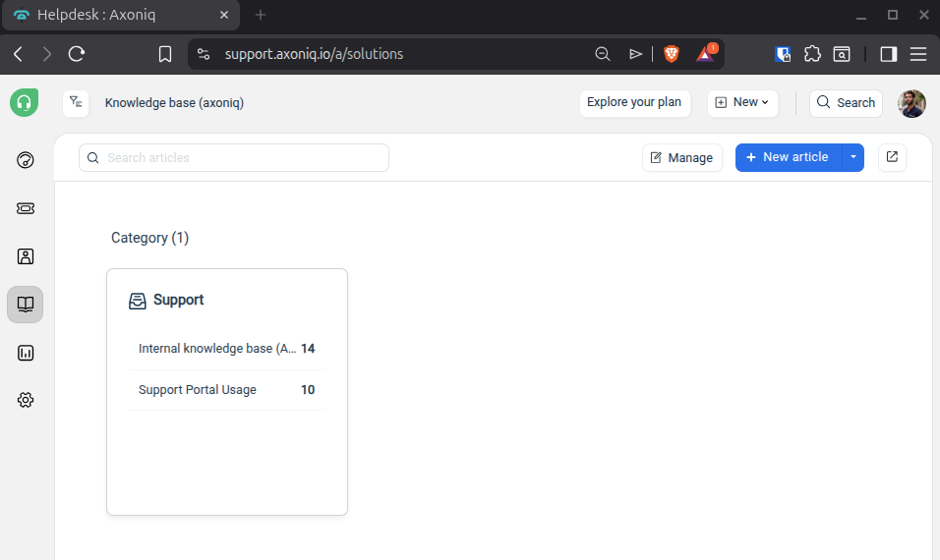This screenshot has width=940, height=560.
Task: Reload the page
Action: pos(77,54)
